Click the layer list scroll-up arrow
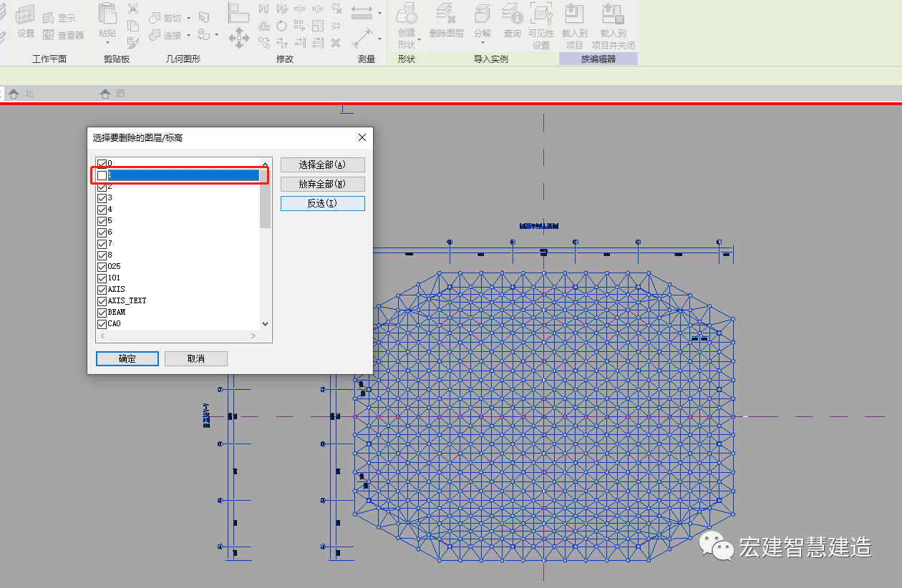The height and width of the screenshot is (588, 902). coord(266,165)
